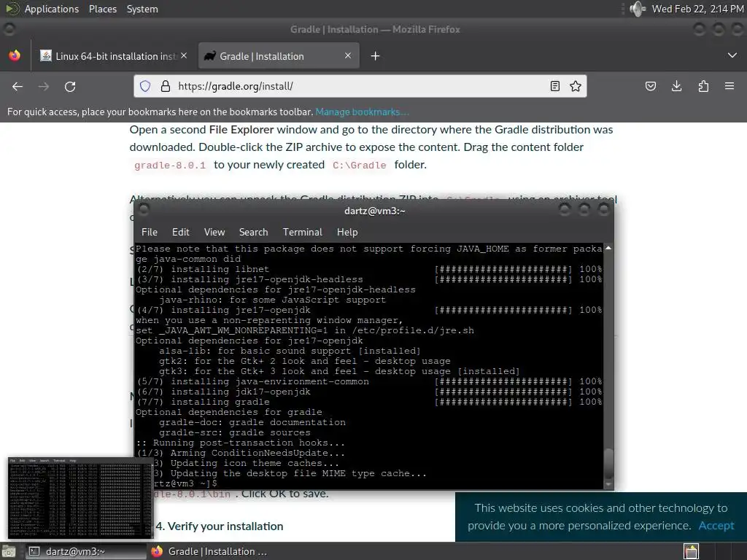
Task: Focus the dartz@vm3 terminal titlebar
Action: point(374,211)
